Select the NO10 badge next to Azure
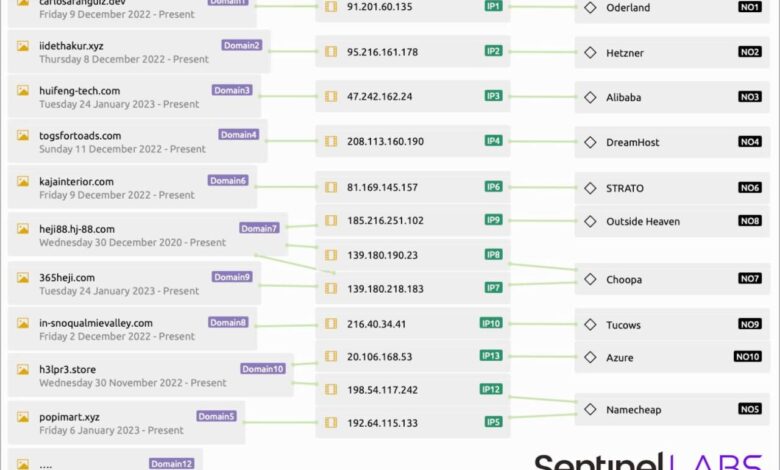The image size is (780, 470). click(748, 357)
